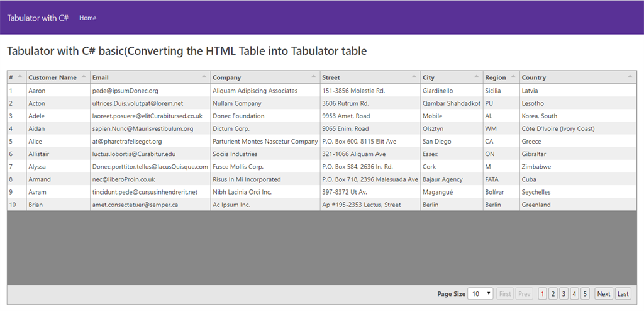Screen dimensions: 644x311
Task: Jump to page 5
Action: pos(585,294)
